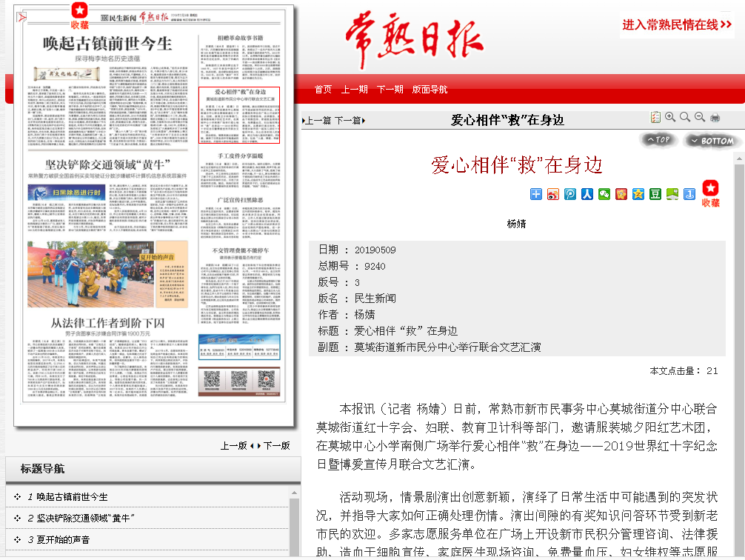
Task: Zoom out article text with minus magnifier
Action: (x=699, y=117)
